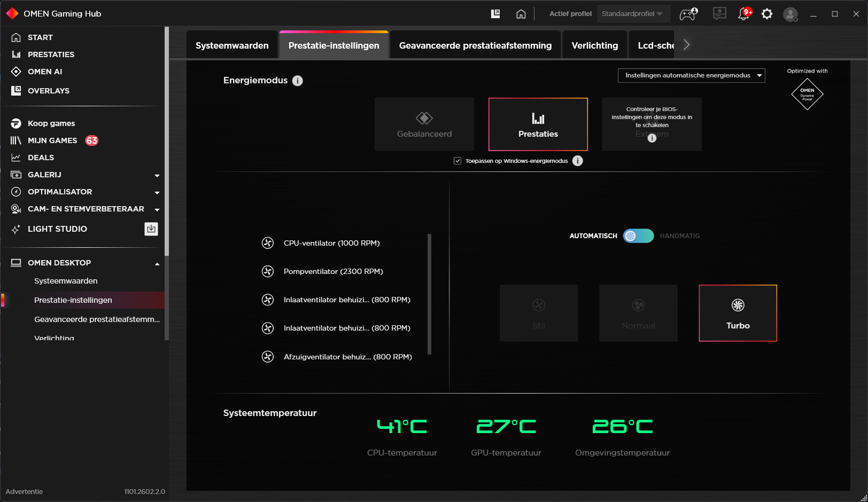Screen dimensions: 868x502
Task: Collapse OMEN DESKTOP section arrow
Action: click(x=157, y=263)
